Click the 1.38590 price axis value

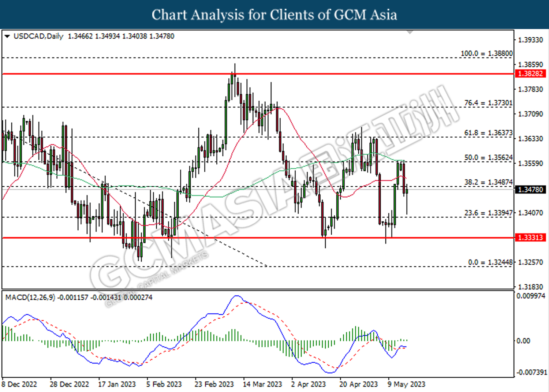tap(530, 65)
